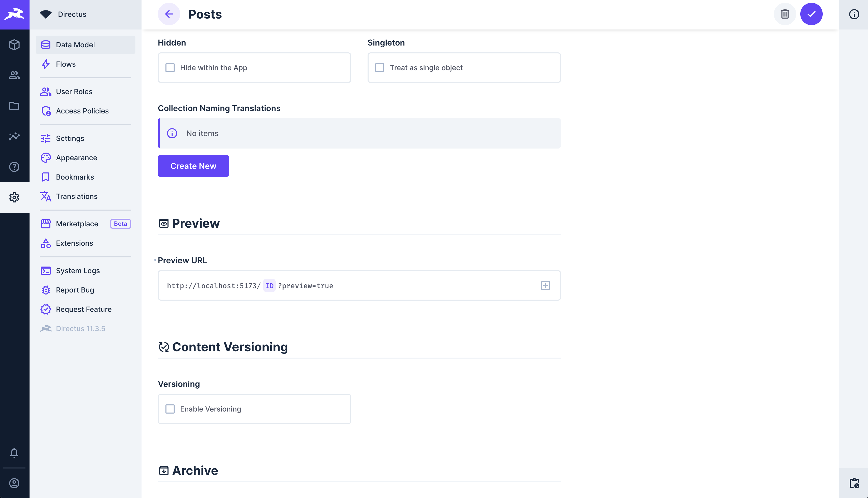Save changes with the check button
The image size is (868, 498).
811,14
